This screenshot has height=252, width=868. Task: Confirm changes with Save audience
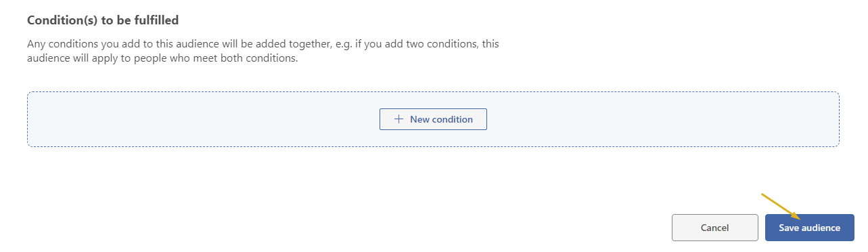809,228
